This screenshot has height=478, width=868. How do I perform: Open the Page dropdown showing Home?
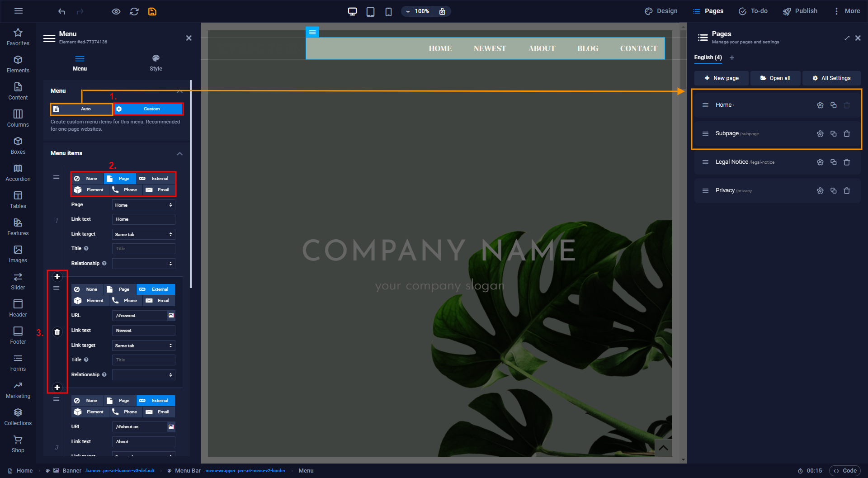(143, 205)
